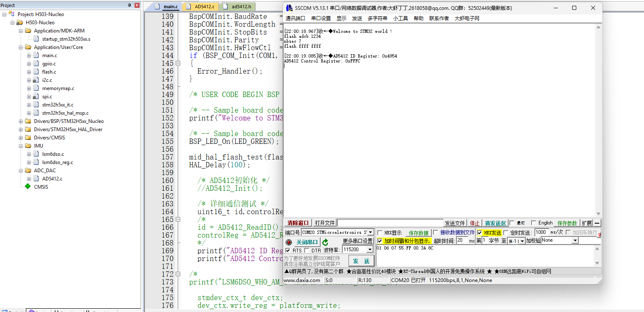Enable the HEX显示 checkbox
This screenshot has width=644, height=312.
380,233
